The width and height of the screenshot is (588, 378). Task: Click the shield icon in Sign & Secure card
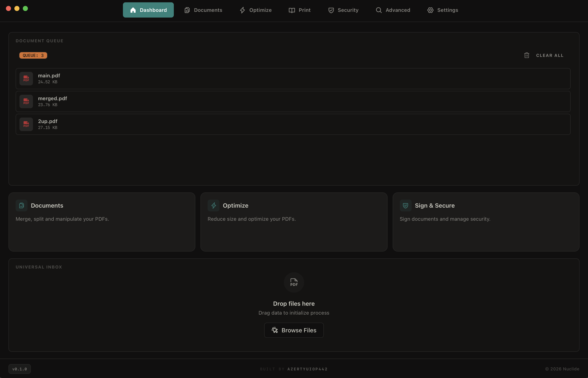[x=405, y=205]
